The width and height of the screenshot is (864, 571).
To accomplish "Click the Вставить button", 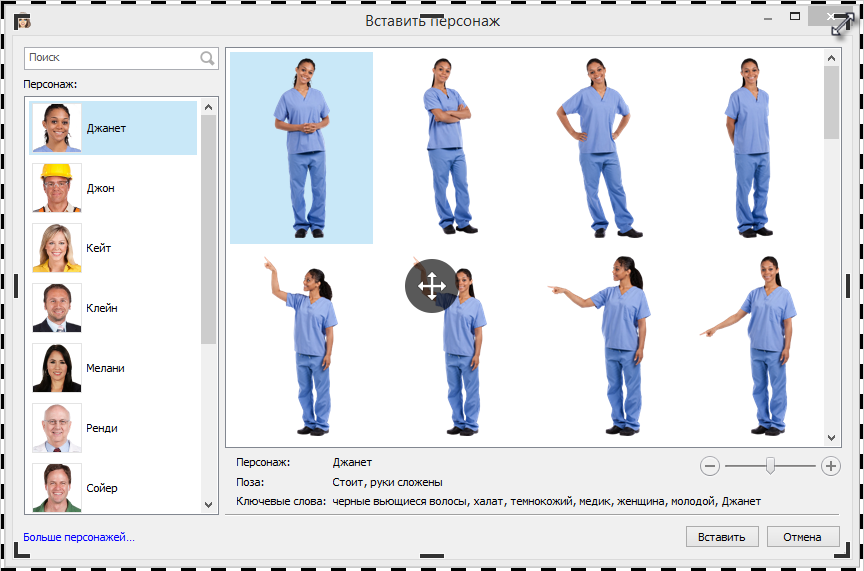I will pos(722,537).
